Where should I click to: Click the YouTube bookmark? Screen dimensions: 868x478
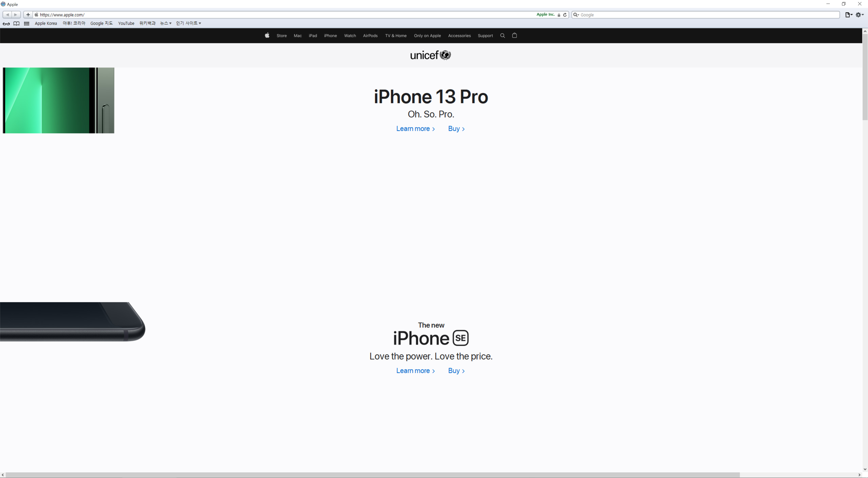pos(126,23)
